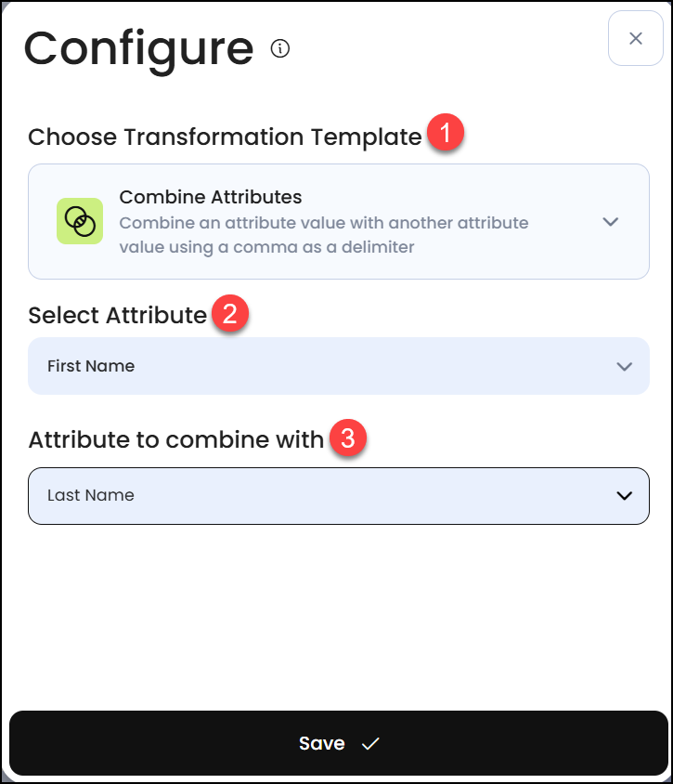The width and height of the screenshot is (673, 784).
Task: Click the X icon in top right corner
Action: pyautogui.click(x=635, y=38)
